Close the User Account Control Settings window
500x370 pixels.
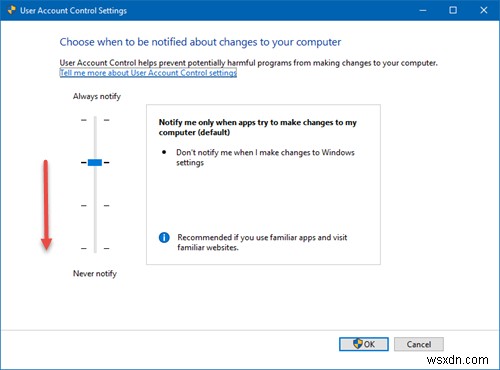point(484,10)
